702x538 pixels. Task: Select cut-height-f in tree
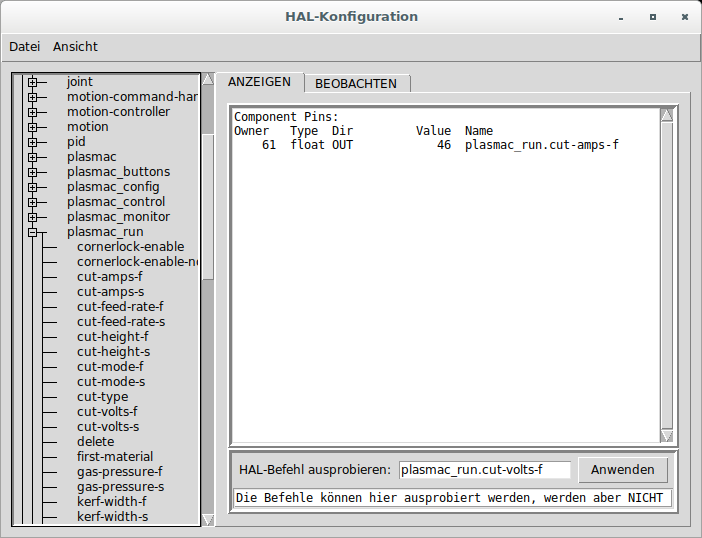[112, 337]
